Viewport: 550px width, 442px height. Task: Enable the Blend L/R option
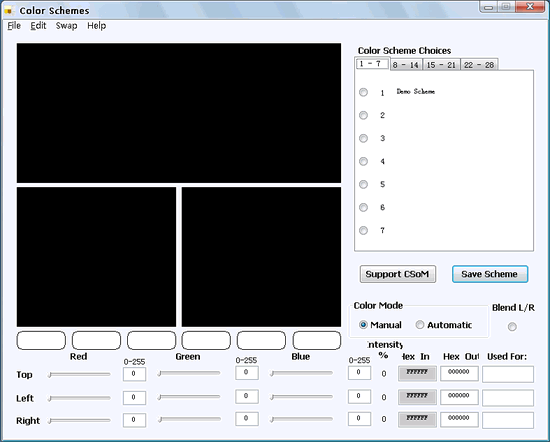[512, 327]
